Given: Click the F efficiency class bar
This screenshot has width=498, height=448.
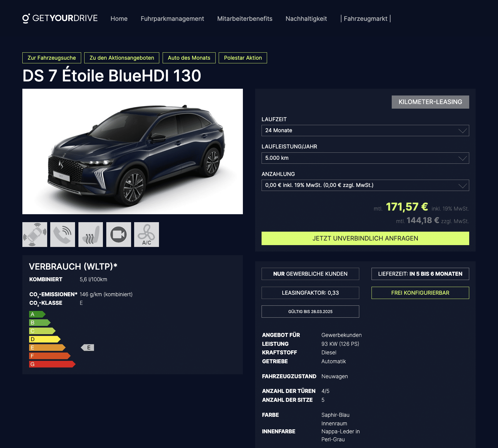Looking at the screenshot, I should tap(50, 356).
